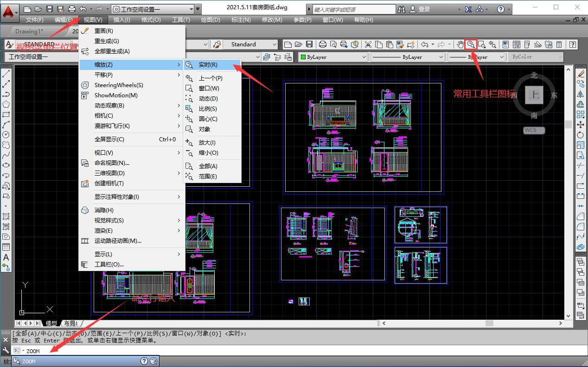Screen dimensions: 588x367
Task: Click the 登录 sign-in button
Action: [419, 9]
